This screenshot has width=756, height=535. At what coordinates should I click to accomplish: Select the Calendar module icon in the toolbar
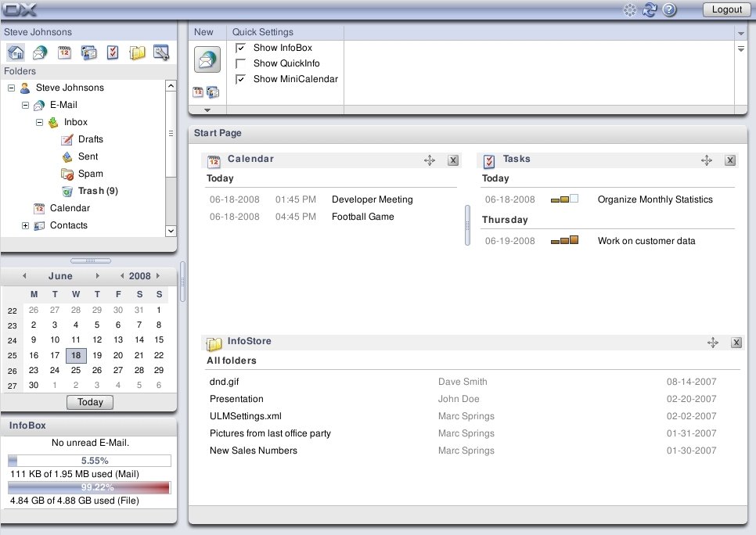pyautogui.click(x=63, y=52)
